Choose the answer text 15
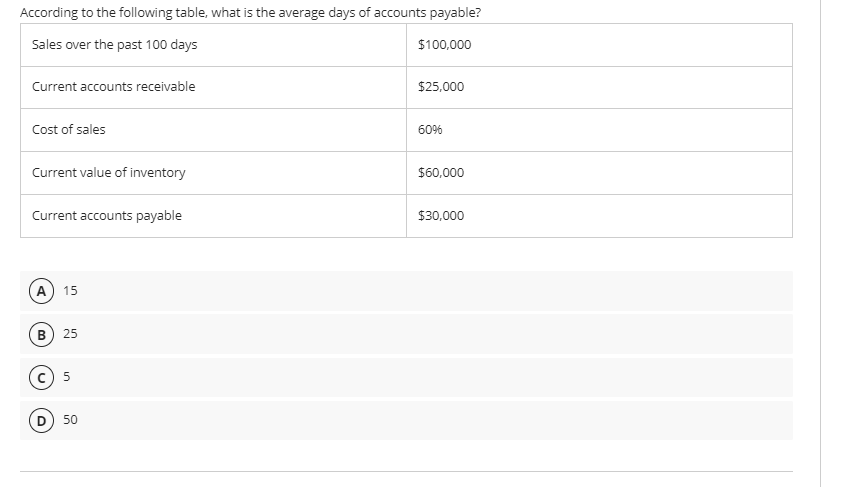This screenshot has width=842, height=487. pos(70,290)
